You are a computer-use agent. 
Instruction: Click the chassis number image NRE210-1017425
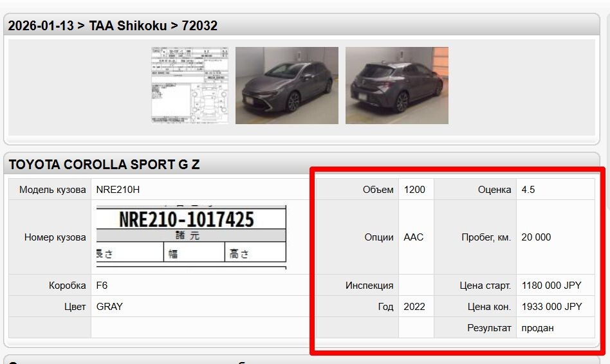point(191,237)
